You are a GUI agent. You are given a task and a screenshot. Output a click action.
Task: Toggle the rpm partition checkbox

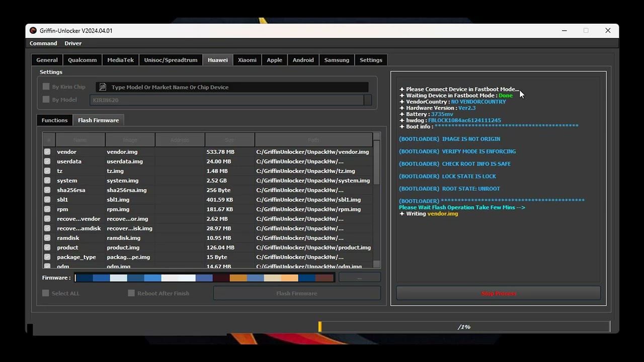click(x=47, y=209)
